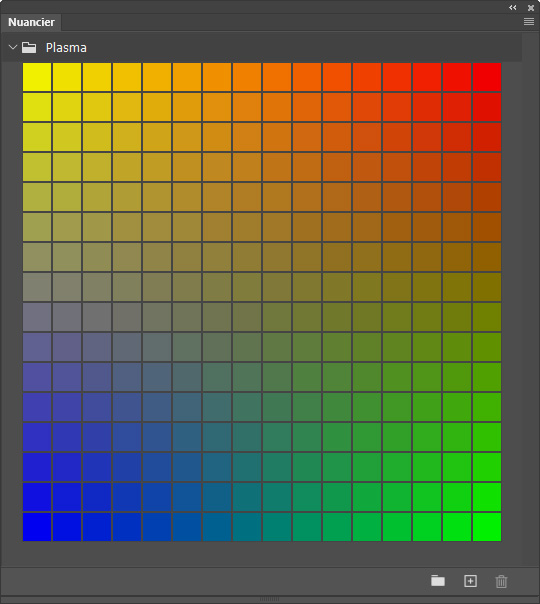Click the trash icon to delete swatch
This screenshot has width=540, height=604.
pyautogui.click(x=501, y=581)
